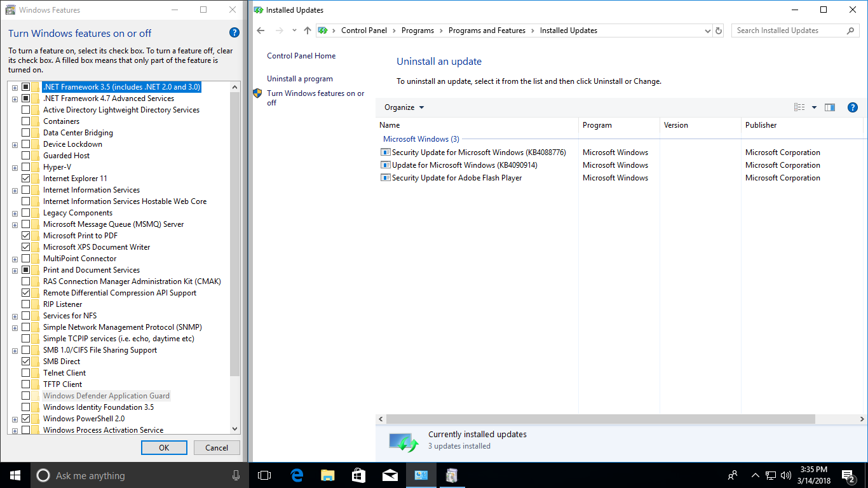The height and width of the screenshot is (488, 868).
Task: Expand the Legacy Components node
Action: 15,213
